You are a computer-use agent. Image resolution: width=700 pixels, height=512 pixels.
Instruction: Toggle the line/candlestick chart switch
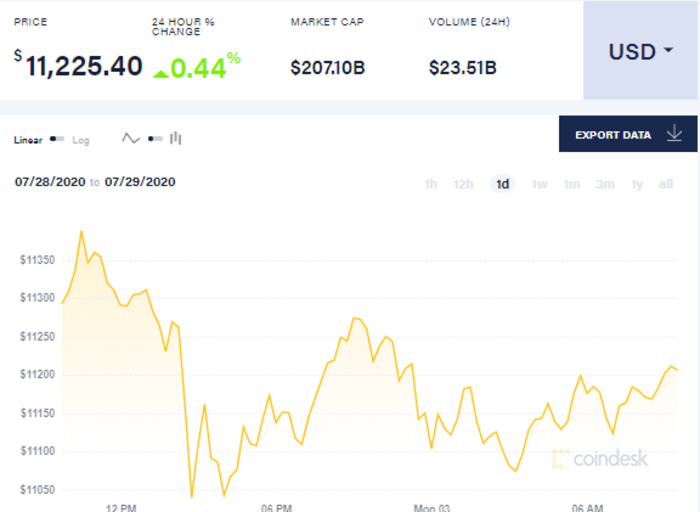pos(154,139)
